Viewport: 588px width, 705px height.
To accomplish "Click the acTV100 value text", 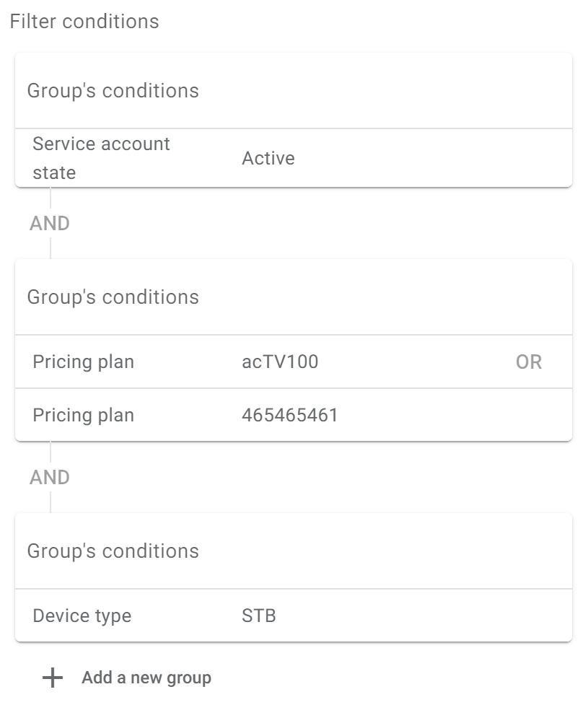I will click(x=280, y=362).
